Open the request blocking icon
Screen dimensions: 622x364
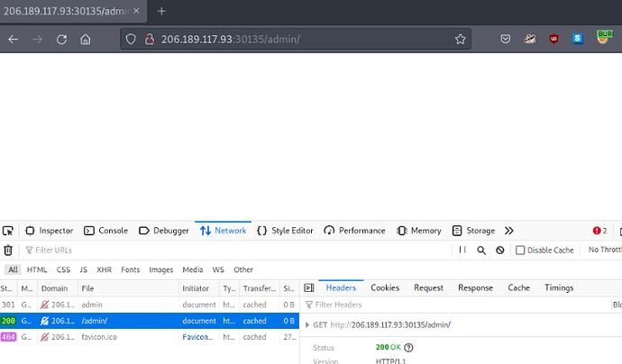[500, 250]
